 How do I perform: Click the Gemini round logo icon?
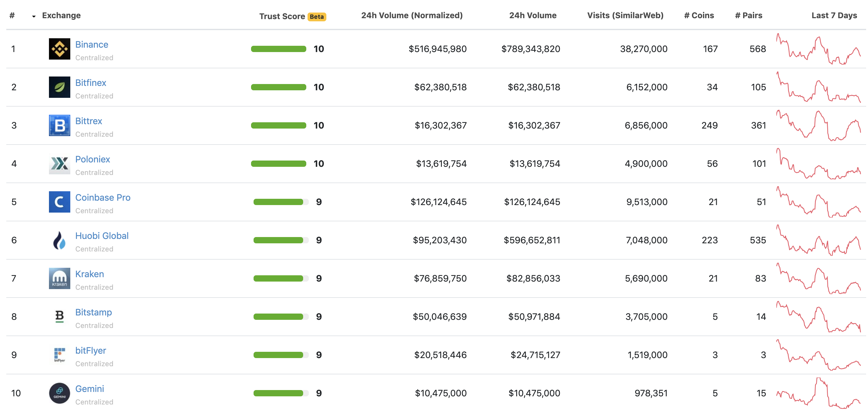(x=59, y=393)
